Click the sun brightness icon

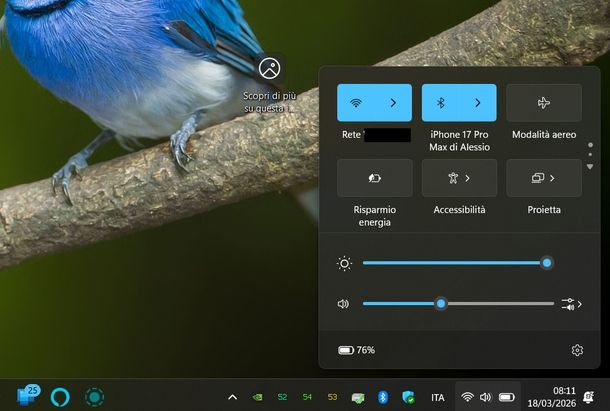[344, 263]
